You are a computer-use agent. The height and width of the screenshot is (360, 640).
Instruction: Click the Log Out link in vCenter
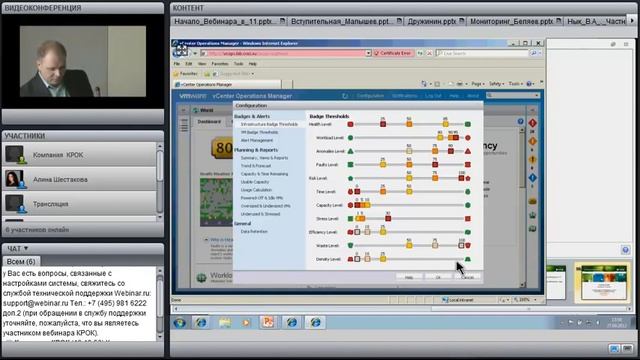(x=433, y=96)
